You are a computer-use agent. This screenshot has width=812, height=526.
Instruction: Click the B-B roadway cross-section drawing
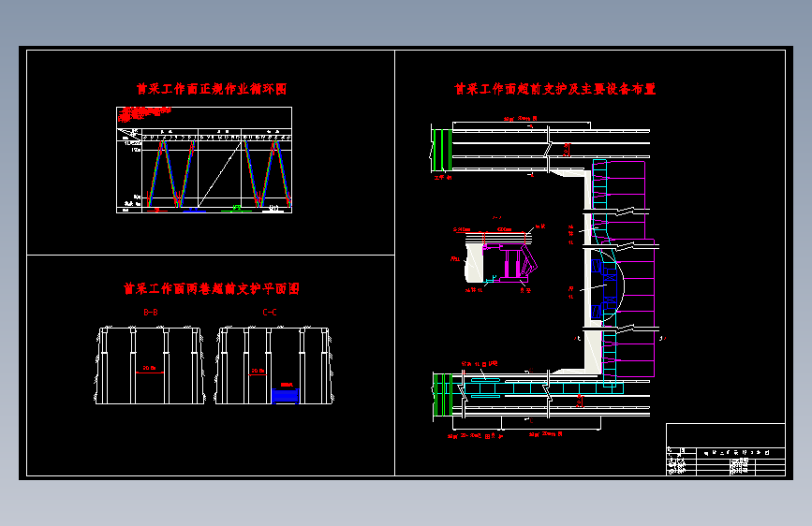coord(150,365)
